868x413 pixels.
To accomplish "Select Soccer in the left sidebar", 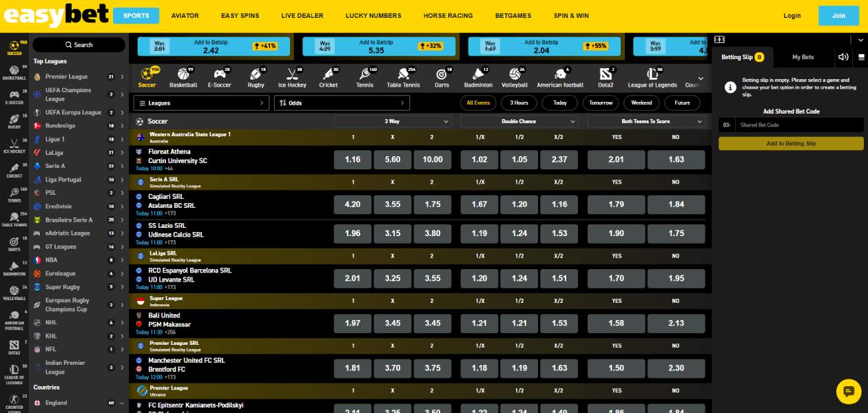I will point(14,47).
